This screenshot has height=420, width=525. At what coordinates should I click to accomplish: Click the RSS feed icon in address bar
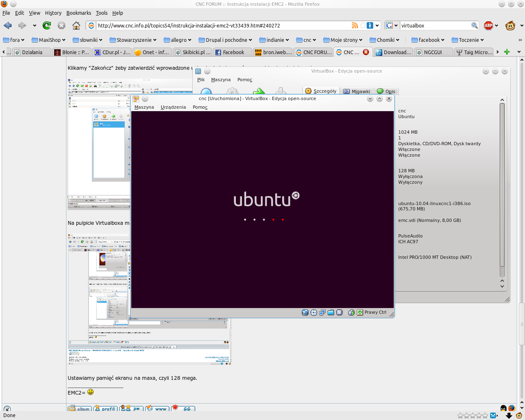tap(355, 25)
